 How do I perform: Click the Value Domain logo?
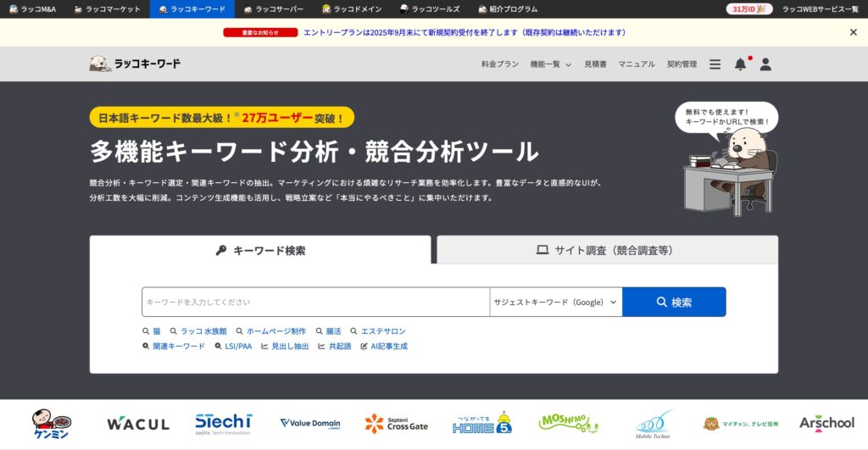[310, 424]
